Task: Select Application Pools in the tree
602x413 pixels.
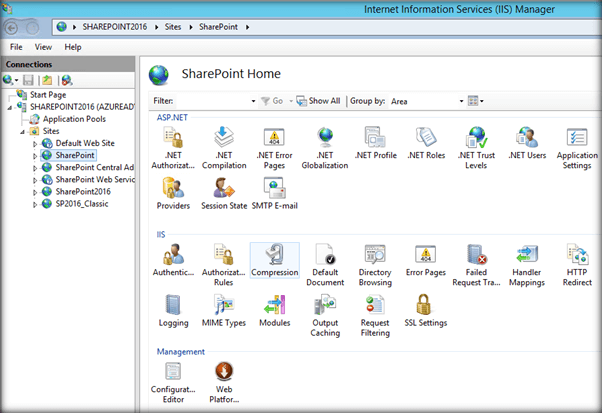Action: click(x=74, y=119)
